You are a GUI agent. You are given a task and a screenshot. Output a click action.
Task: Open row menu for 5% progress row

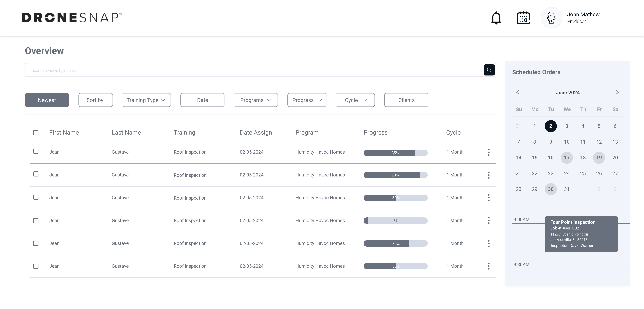tap(488, 221)
